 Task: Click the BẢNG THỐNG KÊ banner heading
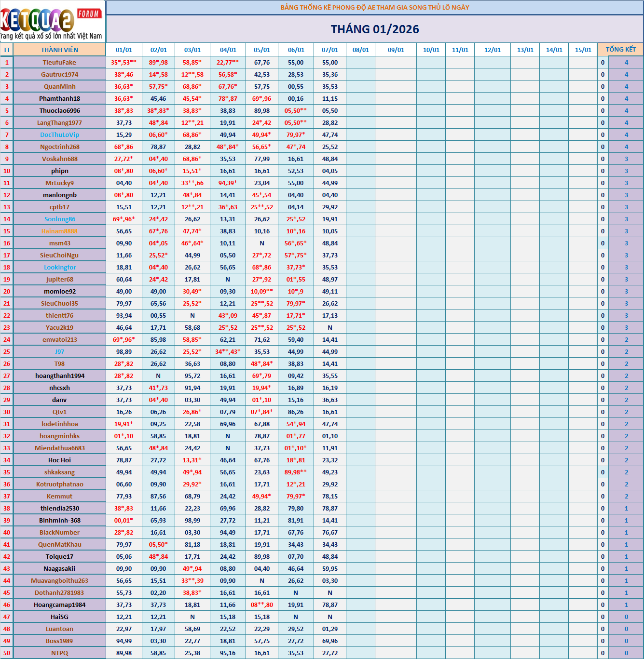[x=375, y=7]
